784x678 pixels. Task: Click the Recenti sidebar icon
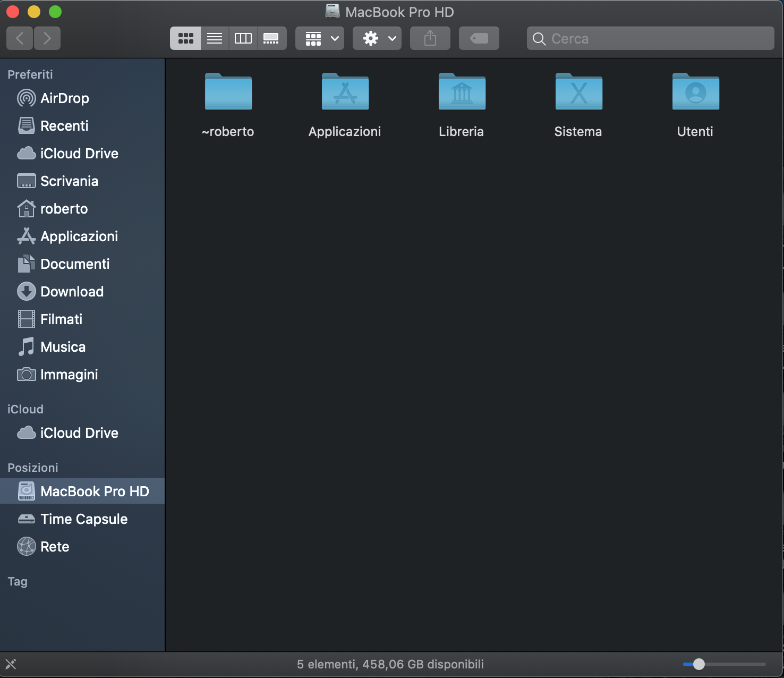[27, 126]
